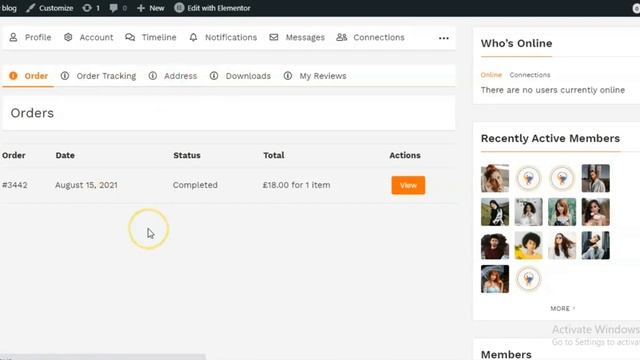Click the Elementor logo icon in admin bar
The image size is (640, 360).
(x=179, y=8)
